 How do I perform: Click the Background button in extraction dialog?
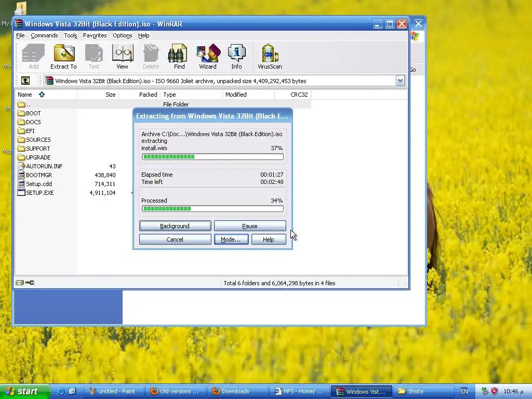click(x=175, y=226)
